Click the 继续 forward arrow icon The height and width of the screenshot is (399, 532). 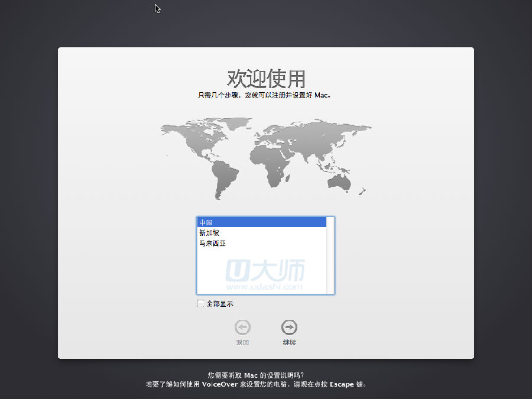(x=289, y=327)
